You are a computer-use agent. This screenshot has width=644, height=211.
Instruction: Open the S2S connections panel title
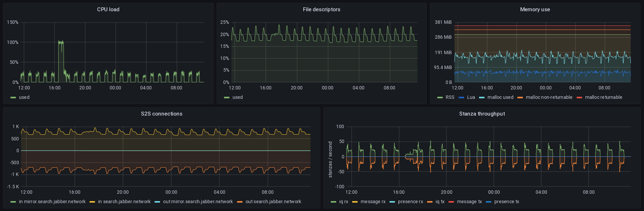click(x=162, y=114)
